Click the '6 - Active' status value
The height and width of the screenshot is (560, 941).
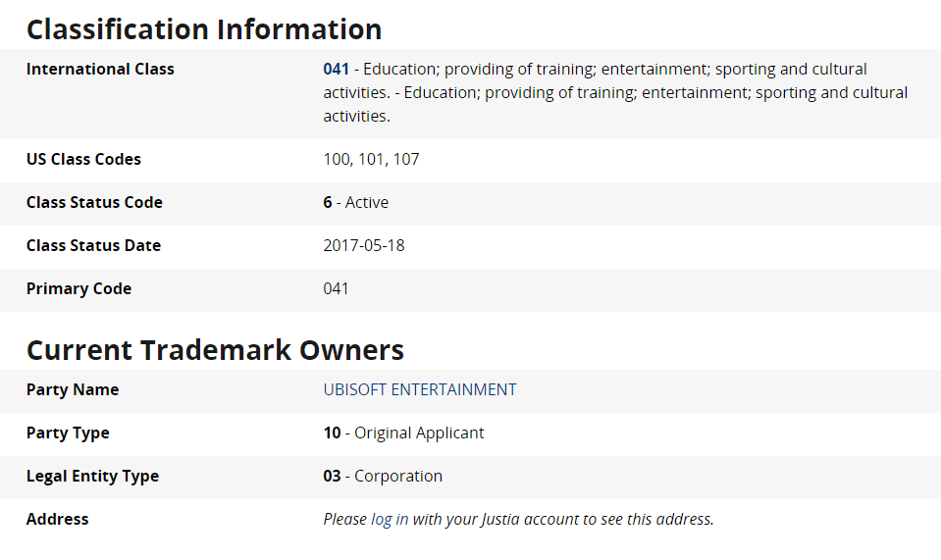point(355,202)
